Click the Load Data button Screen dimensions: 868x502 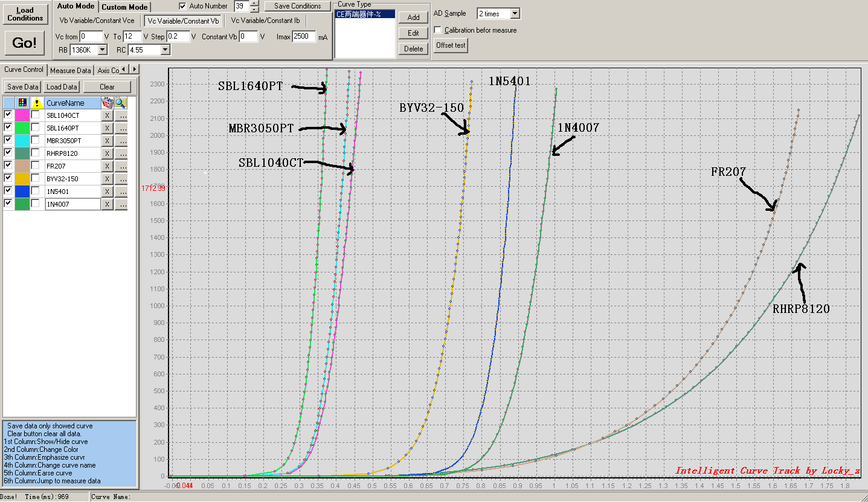point(62,87)
